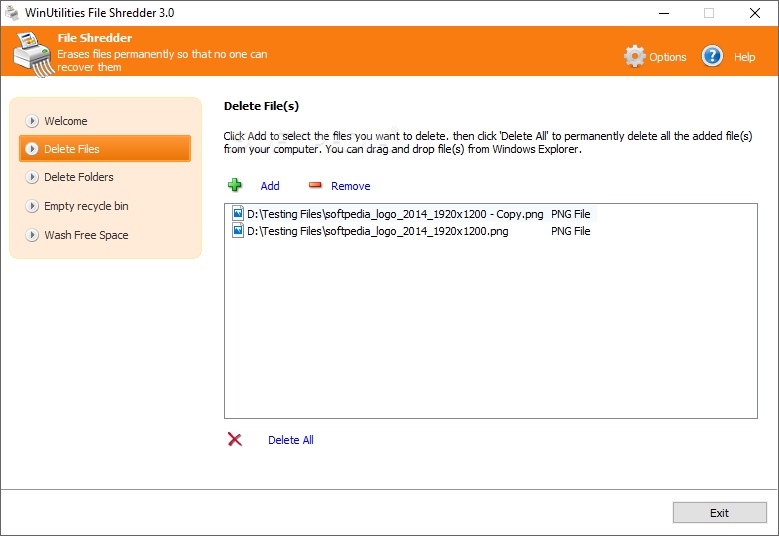This screenshot has width=779, height=536.
Task: Click the red minus Remove icon
Action: click(x=315, y=185)
